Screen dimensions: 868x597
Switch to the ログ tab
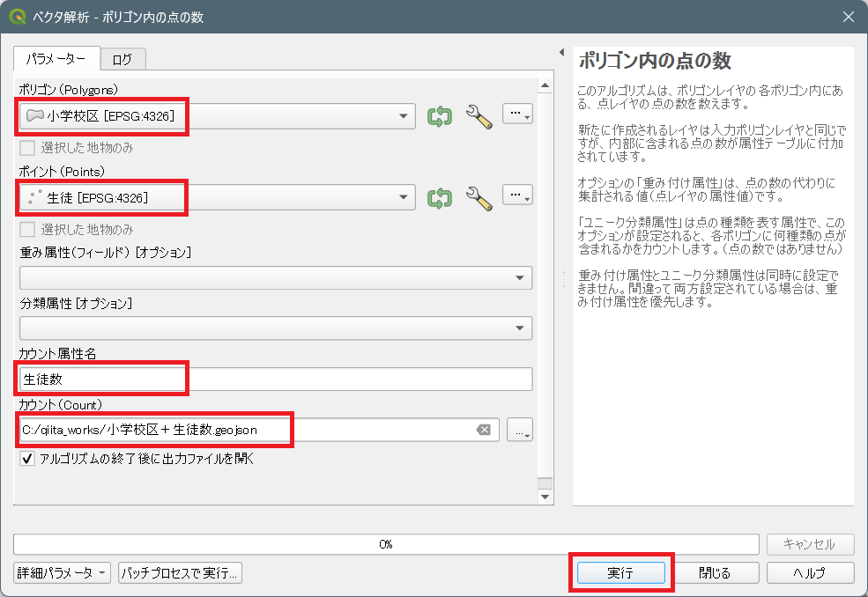pyautogui.click(x=122, y=60)
